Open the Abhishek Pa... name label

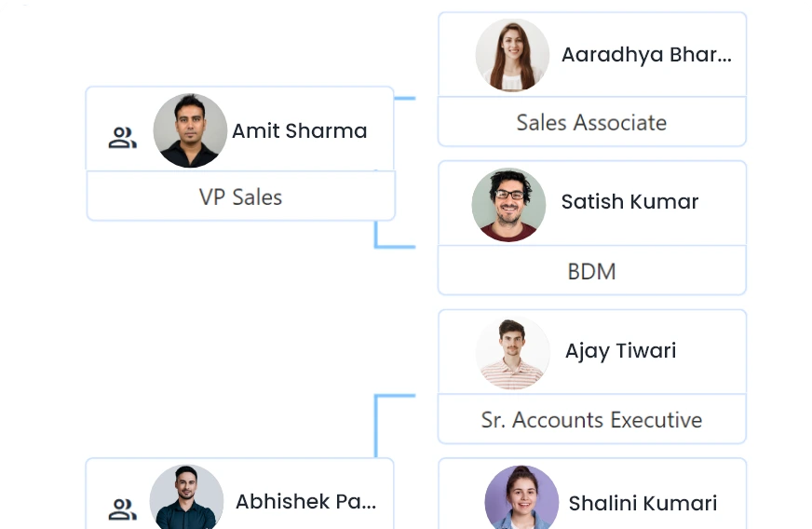[x=305, y=502]
